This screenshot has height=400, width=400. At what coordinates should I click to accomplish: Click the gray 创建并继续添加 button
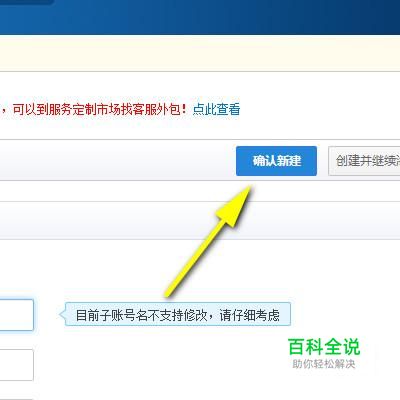[364, 161]
